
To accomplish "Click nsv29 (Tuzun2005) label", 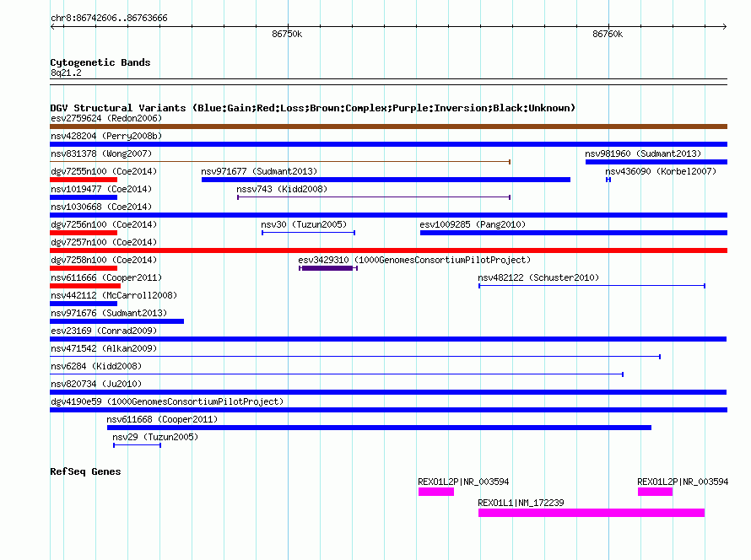I will coord(155,437).
